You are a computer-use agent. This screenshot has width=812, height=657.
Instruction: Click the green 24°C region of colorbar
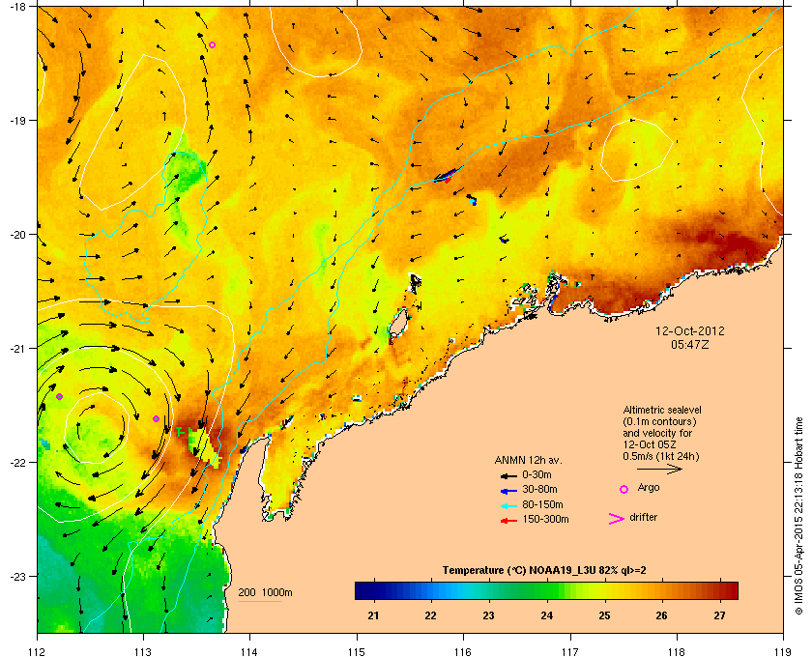click(x=547, y=590)
